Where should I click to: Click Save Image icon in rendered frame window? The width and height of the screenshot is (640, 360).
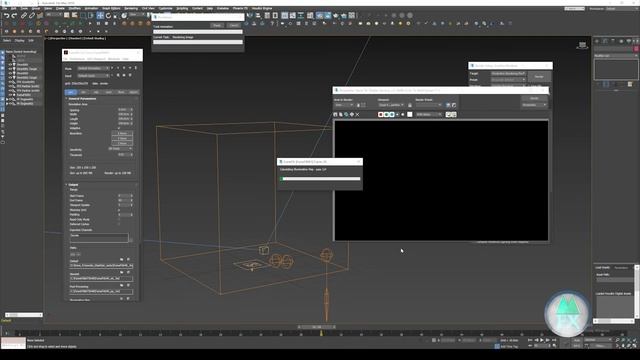point(336,115)
